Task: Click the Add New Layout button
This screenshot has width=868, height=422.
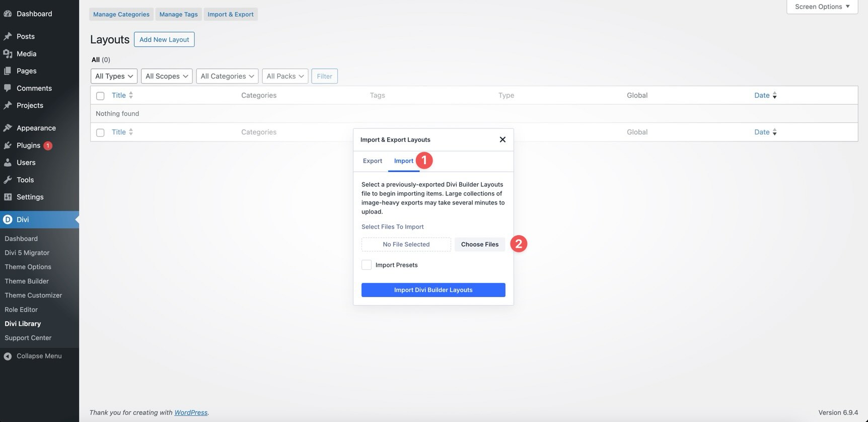Action: 164,39
